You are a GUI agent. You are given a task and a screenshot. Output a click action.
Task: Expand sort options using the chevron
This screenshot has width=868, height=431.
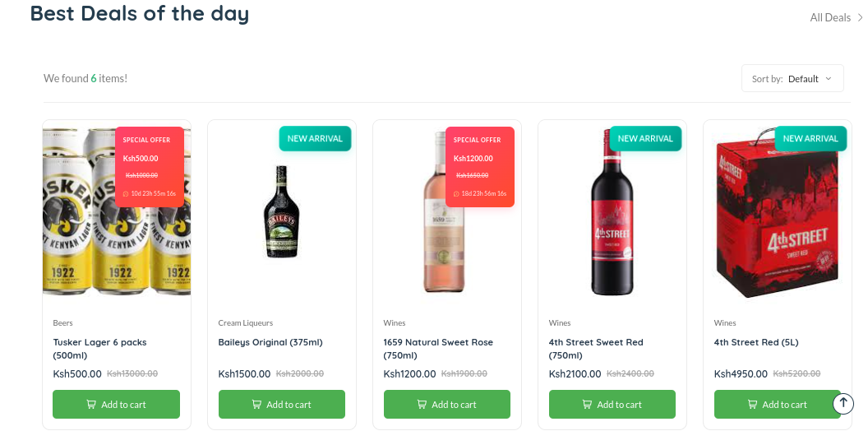[829, 79]
